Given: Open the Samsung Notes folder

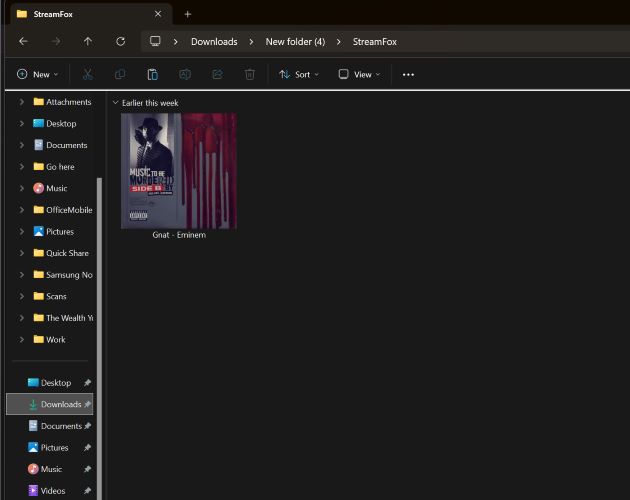Looking at the screenshot, I should pos(63,275).
